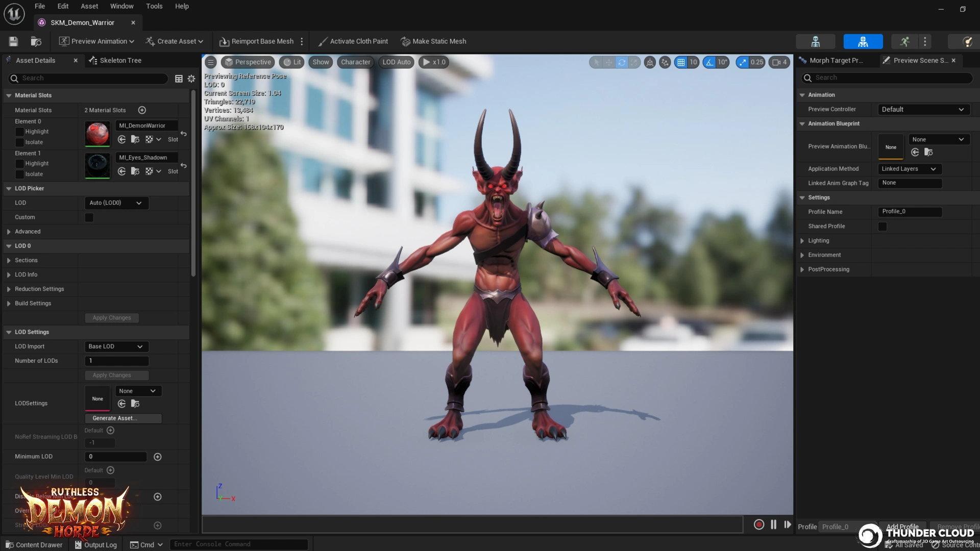This screenshot has width=980, height=551.
Task: Open Animation editor mode (running figure)
Action: point(904,41)
